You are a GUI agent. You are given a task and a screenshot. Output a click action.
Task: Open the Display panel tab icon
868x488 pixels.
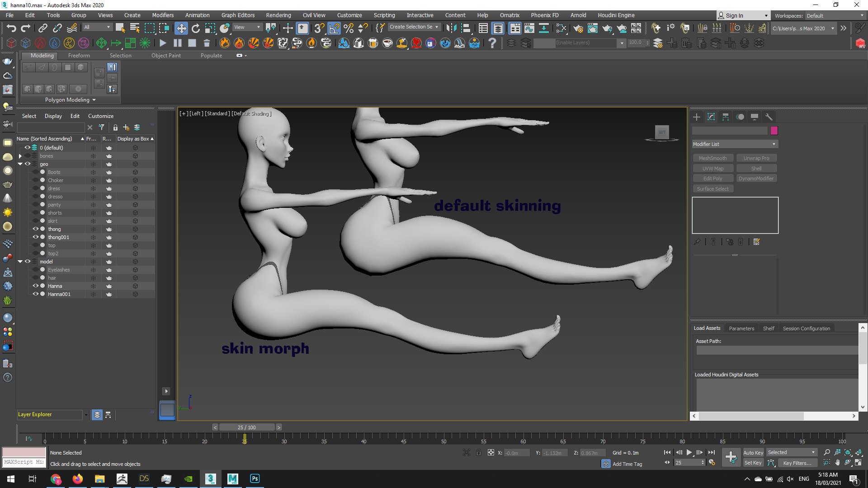(x=755, y=117)
